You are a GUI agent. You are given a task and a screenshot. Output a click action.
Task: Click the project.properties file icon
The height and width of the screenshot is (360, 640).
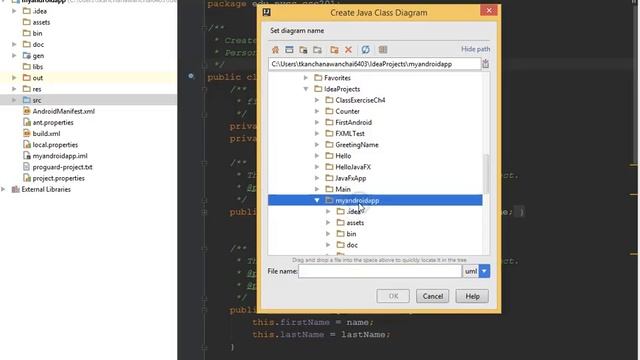coord(27,178)
